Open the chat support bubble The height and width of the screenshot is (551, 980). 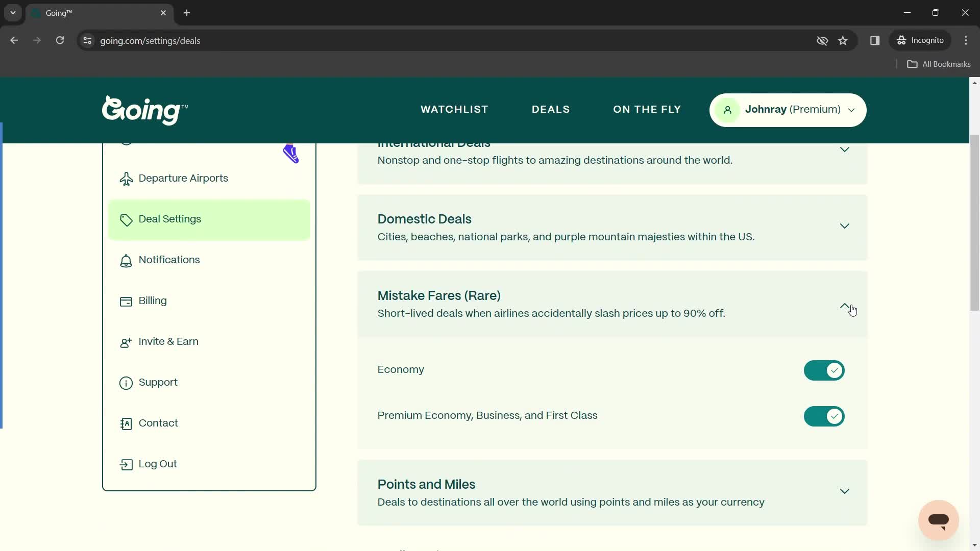coord(938,520)
